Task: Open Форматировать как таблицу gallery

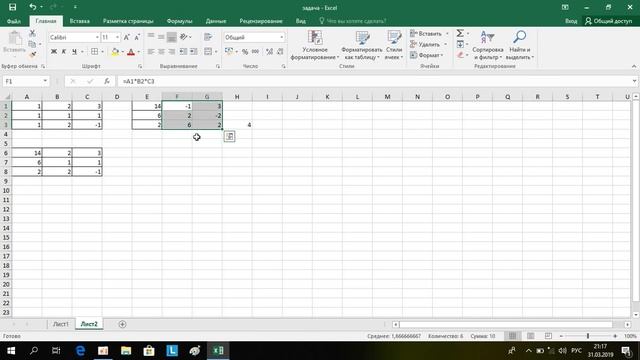Action: pos(361,45)
